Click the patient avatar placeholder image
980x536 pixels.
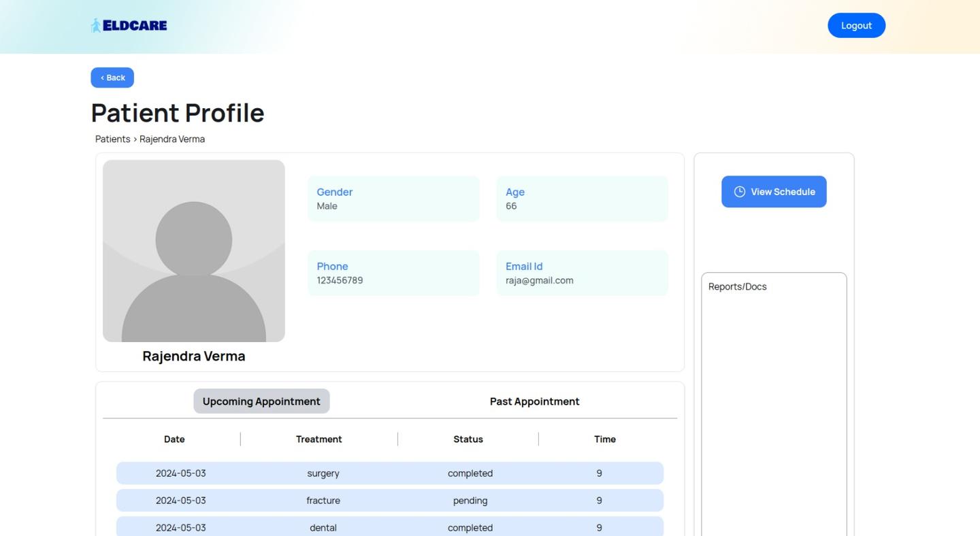point(194,251)
